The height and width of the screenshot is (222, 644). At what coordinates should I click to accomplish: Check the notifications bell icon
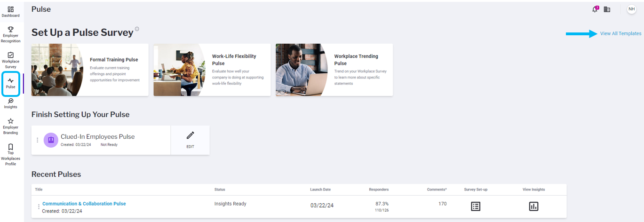pyautogui.click(x=595, y=9)
